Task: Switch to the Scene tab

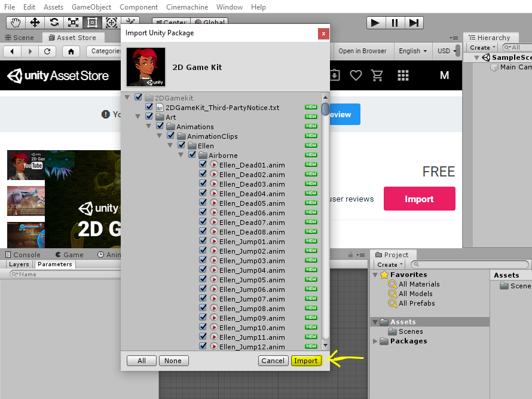Action: tap(20, 37)
